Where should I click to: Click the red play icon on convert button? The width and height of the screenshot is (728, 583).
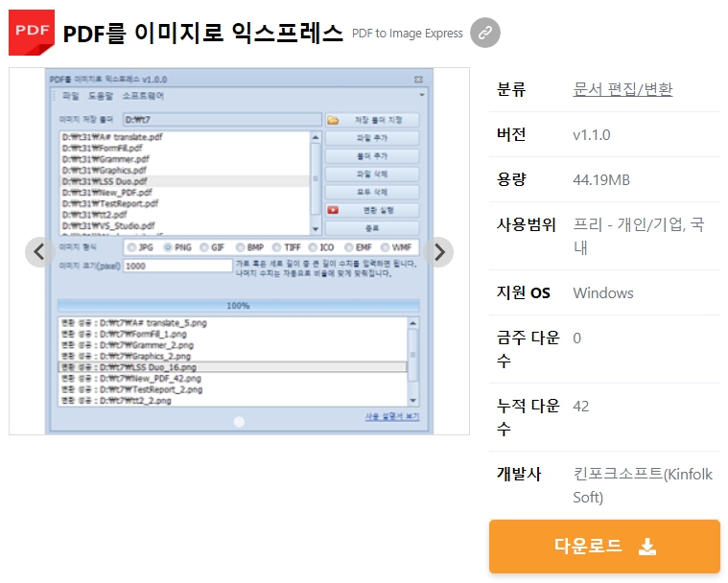(x=333, y=210)
